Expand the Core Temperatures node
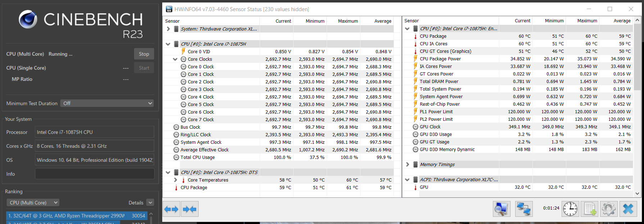The height and width of the screenshot is (224, 644). point(175,180)
